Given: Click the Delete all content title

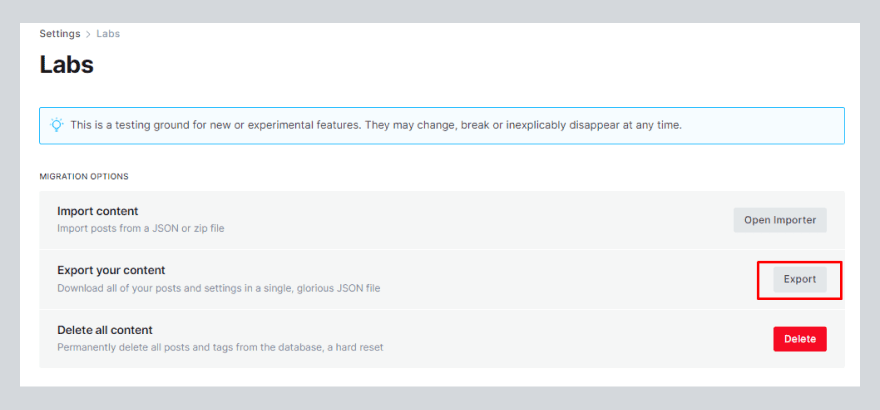Looking at the screenshot, I should click(x=105, y=330).
